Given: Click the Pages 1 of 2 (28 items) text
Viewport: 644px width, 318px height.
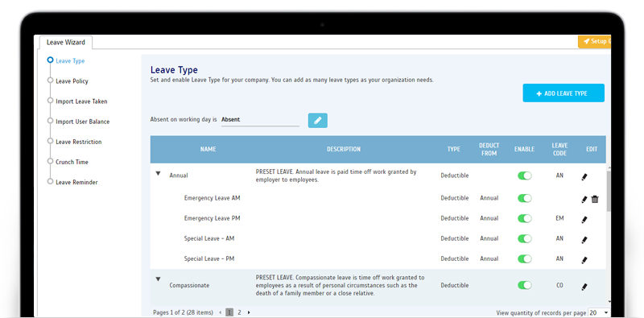Looking at the screenshot, I should point(184,312).
